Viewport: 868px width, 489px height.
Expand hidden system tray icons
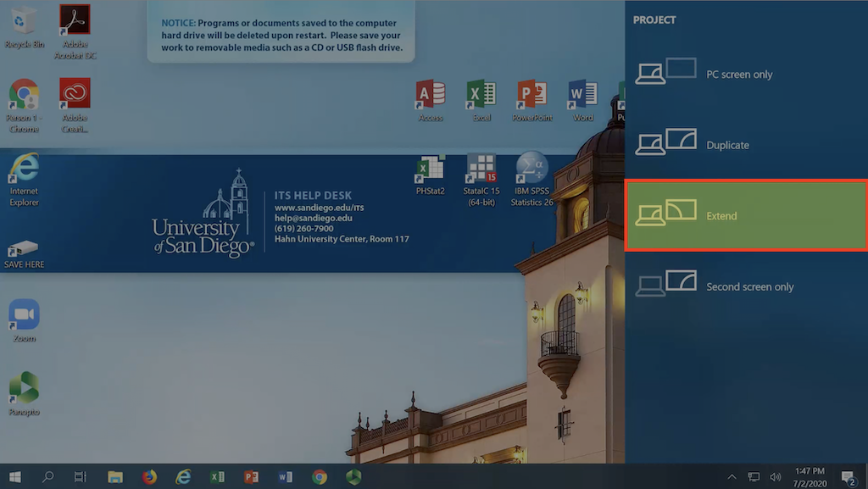pyautogui.click(x=732, y=476)
